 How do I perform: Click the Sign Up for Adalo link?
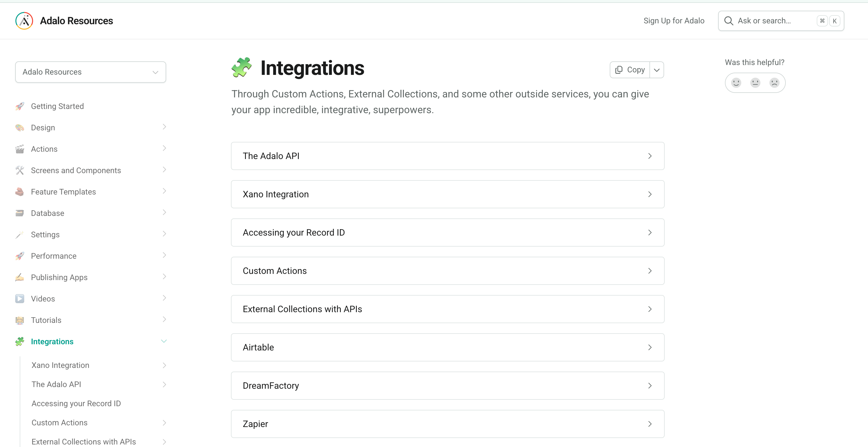[x=674, y=21]
